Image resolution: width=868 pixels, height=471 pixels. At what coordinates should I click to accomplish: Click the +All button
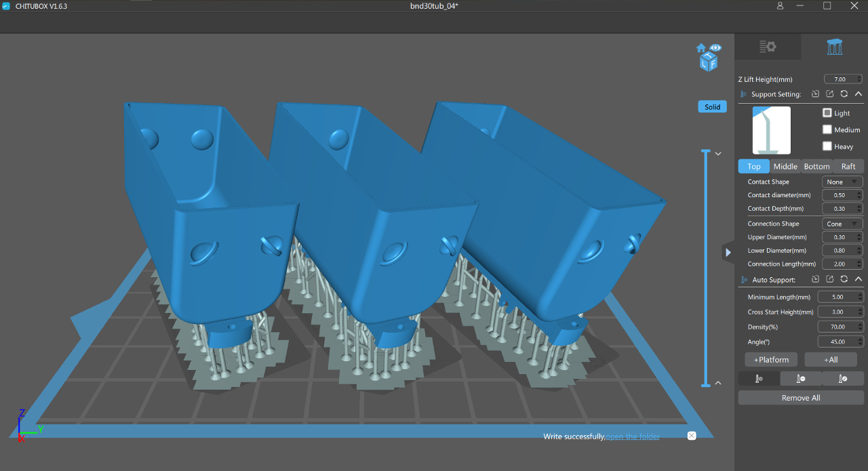pyautogui.click(x=831, y=359)
